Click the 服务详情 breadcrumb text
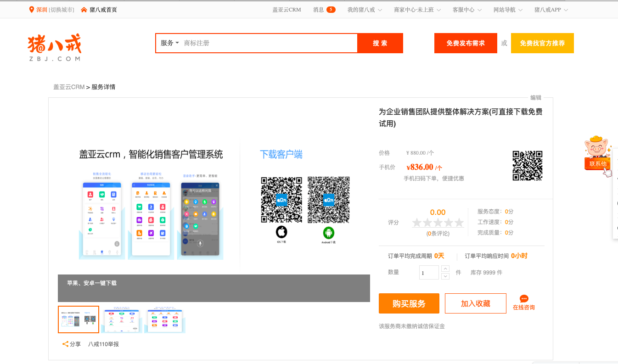This screenshot has height=364, width=618. click(103, 87)
